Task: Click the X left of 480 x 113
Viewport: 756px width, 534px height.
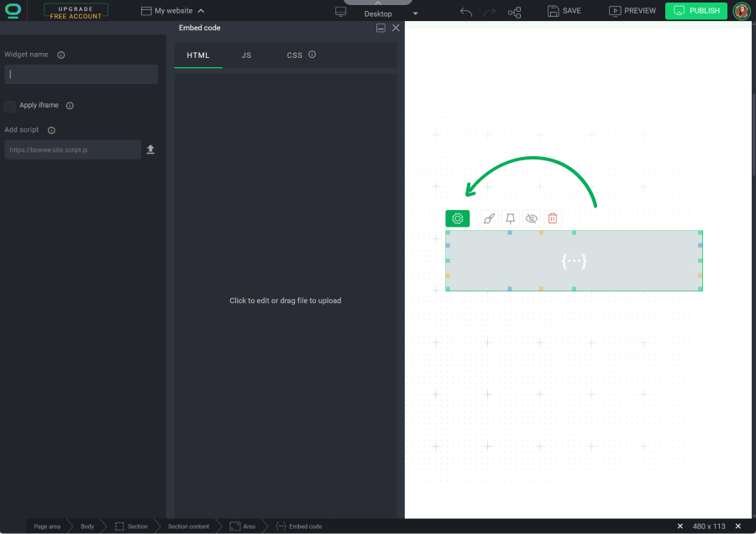Action: (x=680, y=526)
